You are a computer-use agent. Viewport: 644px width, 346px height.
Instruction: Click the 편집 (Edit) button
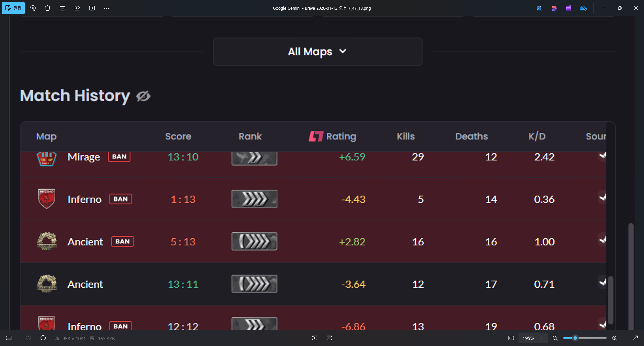[x=13, y=8]
